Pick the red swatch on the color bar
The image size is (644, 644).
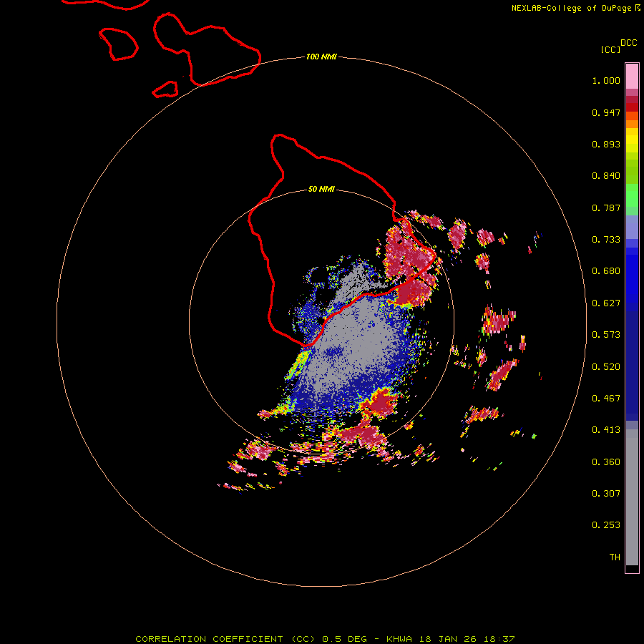point(632,107)
